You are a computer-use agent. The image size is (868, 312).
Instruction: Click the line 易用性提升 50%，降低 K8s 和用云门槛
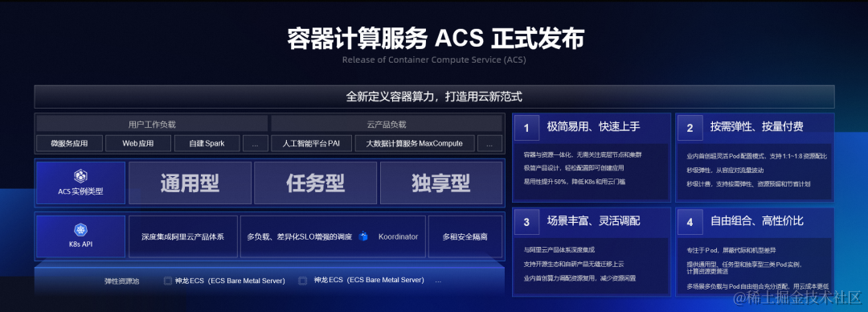574,181
